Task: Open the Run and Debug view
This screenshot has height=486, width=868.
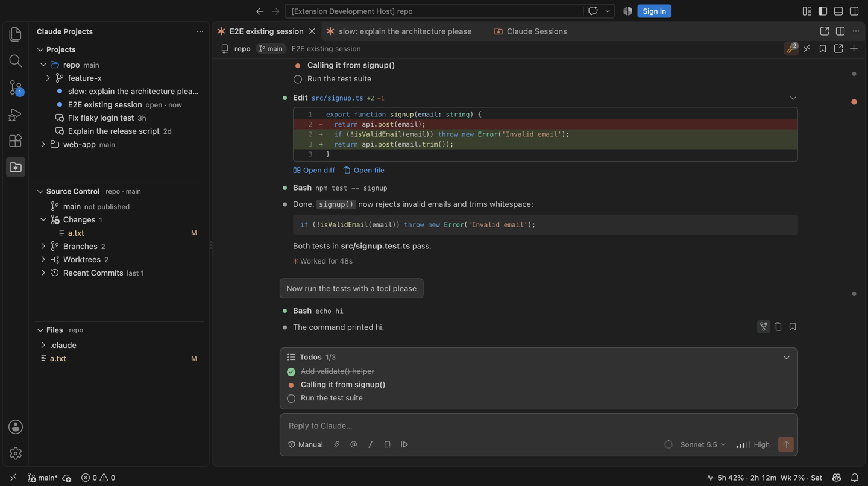Action: tap(16, 114)
